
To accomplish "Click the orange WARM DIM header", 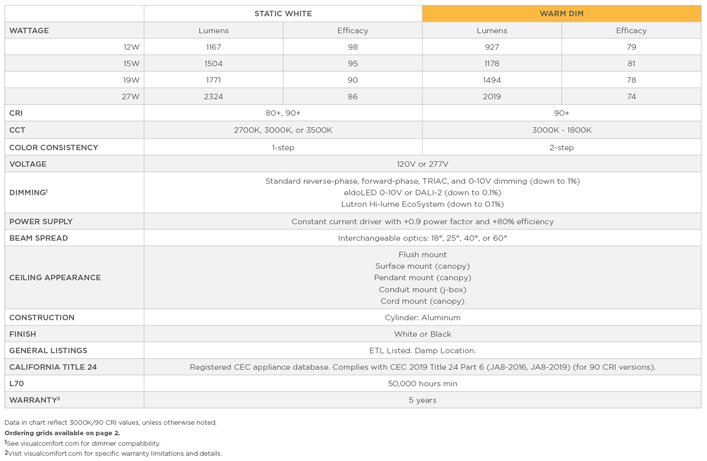I will tap(561, 14).
